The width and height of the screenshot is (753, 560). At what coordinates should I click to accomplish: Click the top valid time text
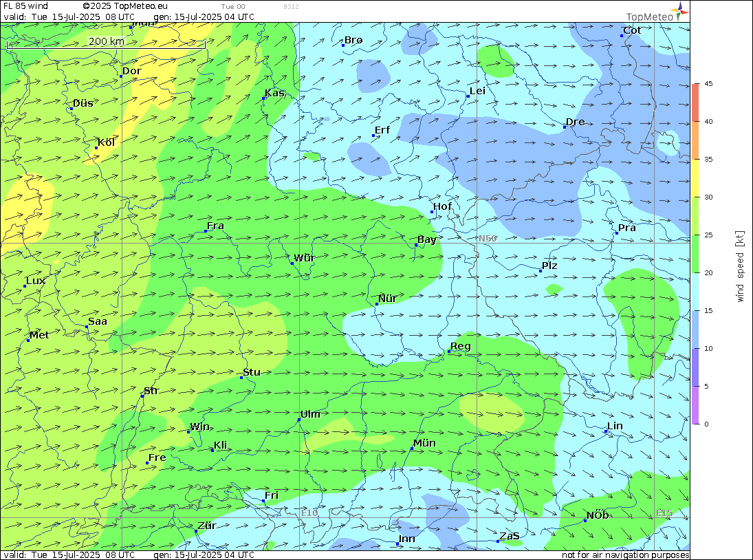click(69, 17)
